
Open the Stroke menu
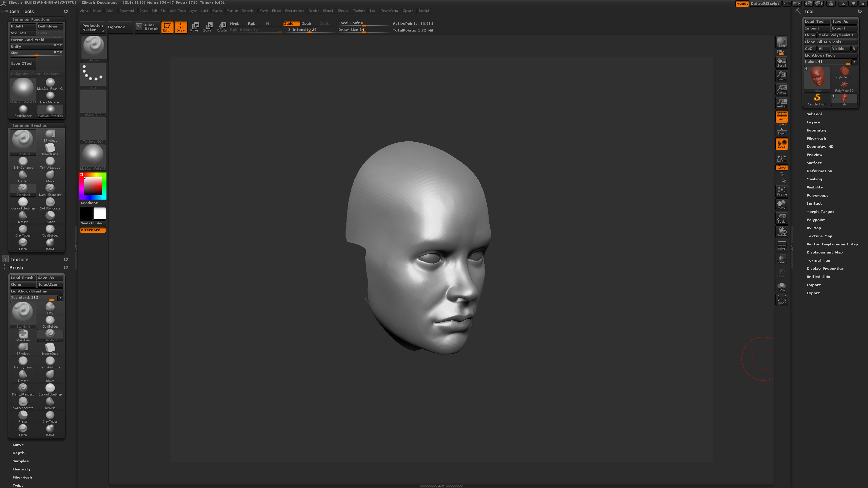point(343,11)
